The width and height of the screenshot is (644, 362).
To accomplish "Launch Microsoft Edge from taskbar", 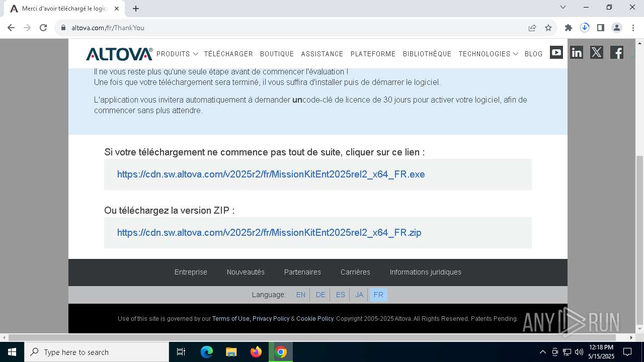I will (207, 352).
